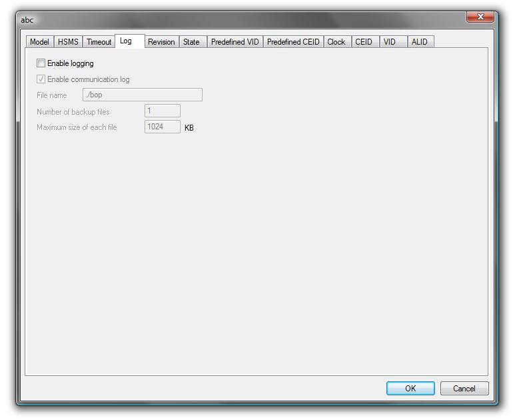Switch to Predefined VID tab

pos(235,42)
